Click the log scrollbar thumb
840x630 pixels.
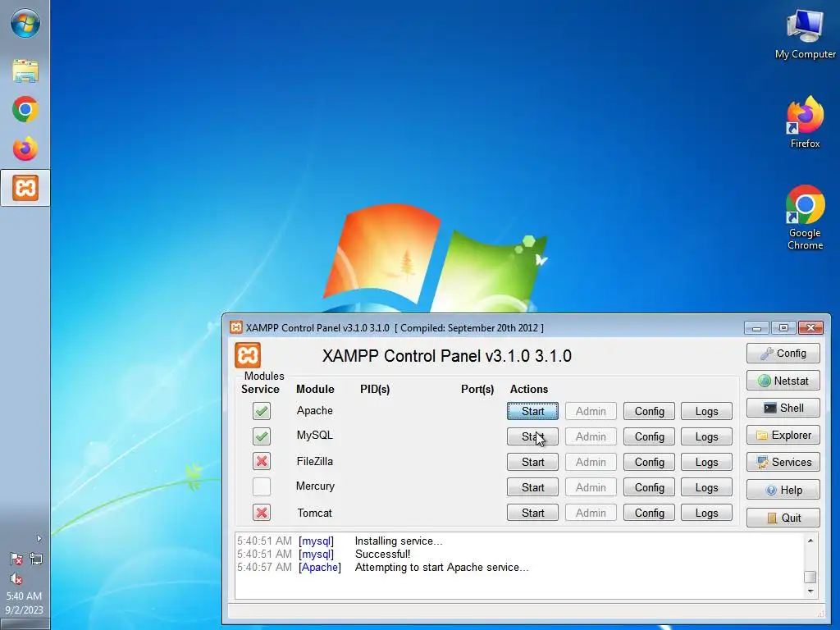coord(810,577)
